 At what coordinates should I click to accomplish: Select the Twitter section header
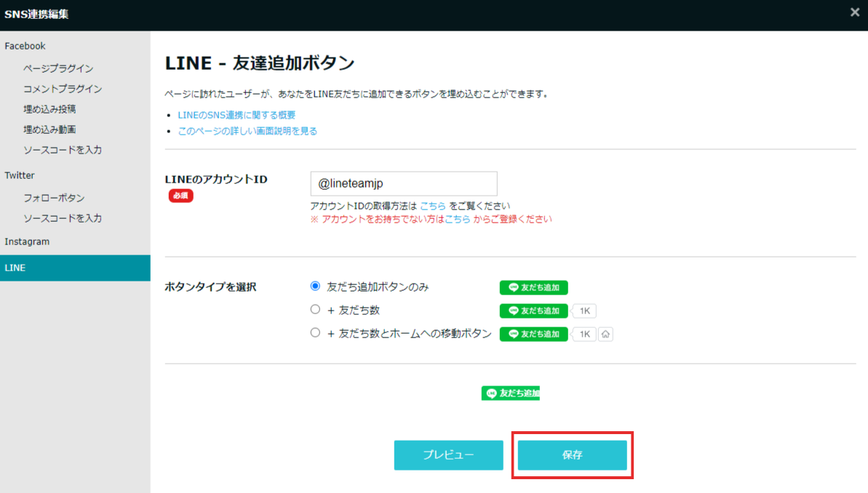[20, 175]
